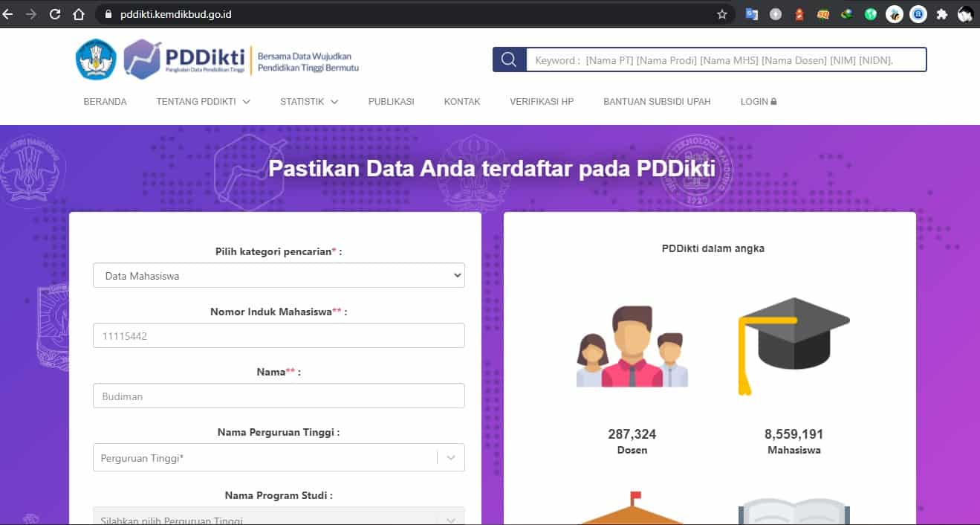
Task: Open the Publikasi menu item
Action: coord(392,102)
